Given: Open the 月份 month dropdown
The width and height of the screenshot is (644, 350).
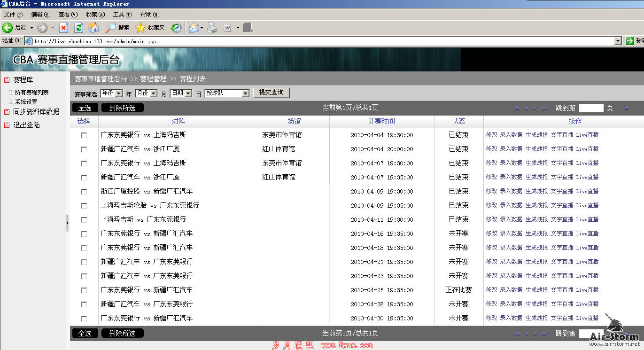Looking at the screenshot, I should [x=146, y=93].
